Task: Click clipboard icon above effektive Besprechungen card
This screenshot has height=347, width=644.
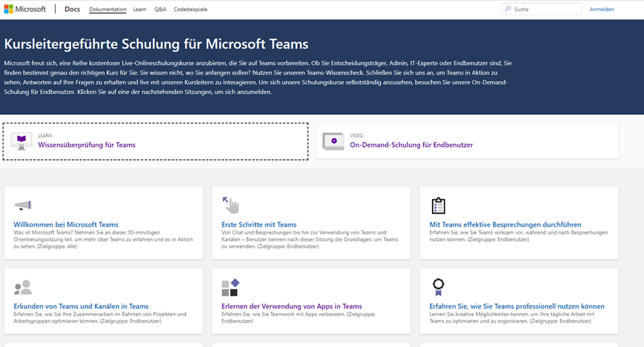Action: 438,206
